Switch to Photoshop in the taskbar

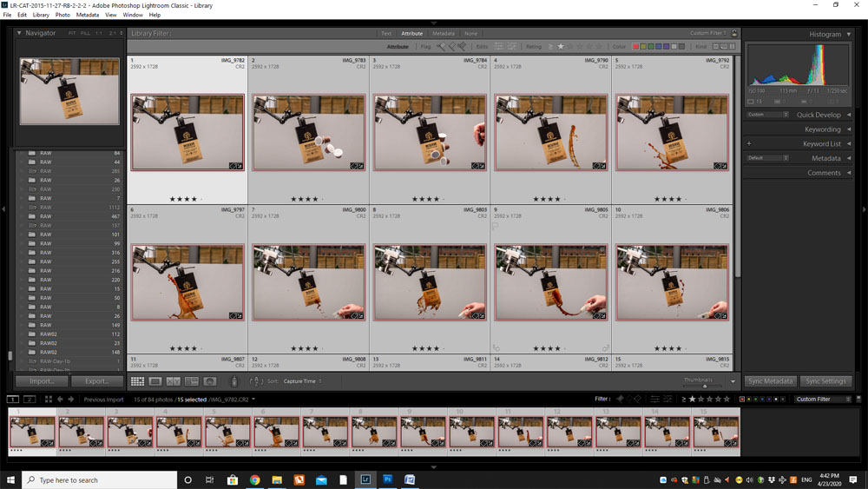tap(387, 479)
